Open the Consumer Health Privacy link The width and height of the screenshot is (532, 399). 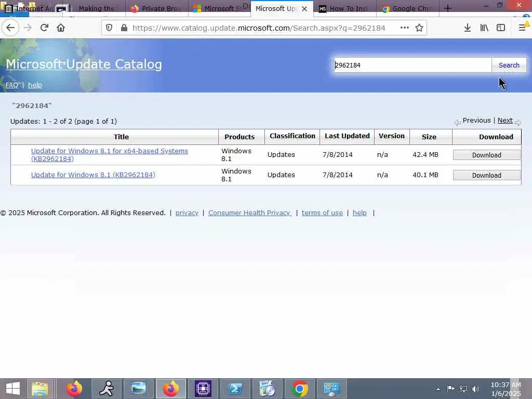pyautogui.click(x=250, y=212)
